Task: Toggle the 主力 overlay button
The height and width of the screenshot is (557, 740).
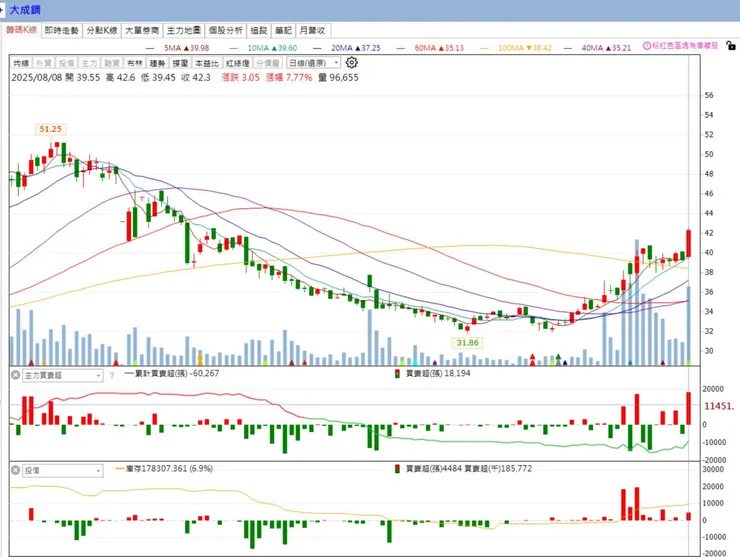Action: tap(89, 63)
